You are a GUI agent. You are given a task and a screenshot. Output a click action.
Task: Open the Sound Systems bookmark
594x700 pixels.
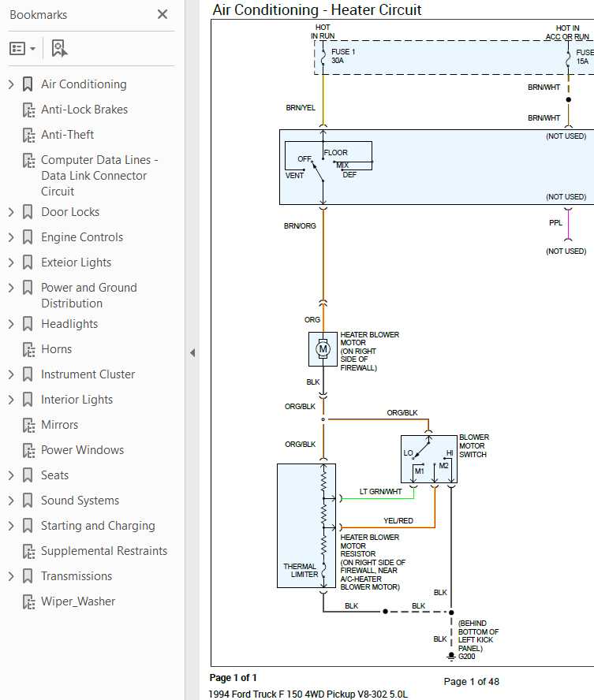pyautogui.click(x=80, y=501)
